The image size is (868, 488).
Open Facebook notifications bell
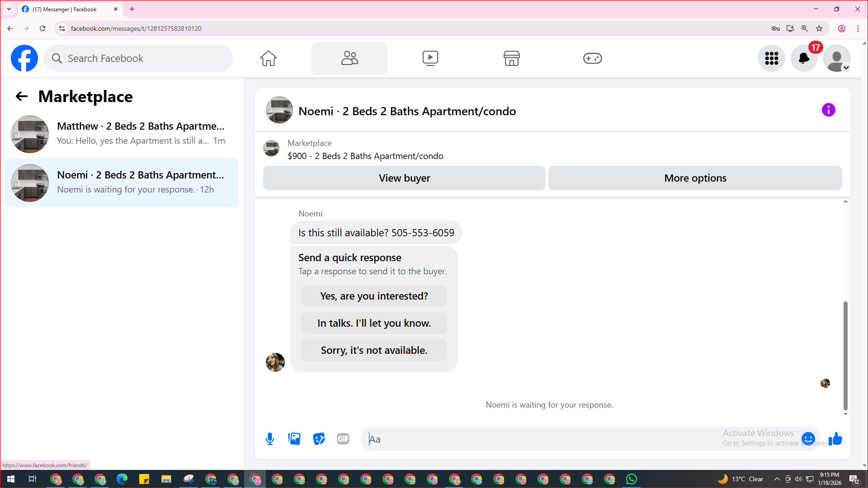pyautogui.click(x=804, y=58)
